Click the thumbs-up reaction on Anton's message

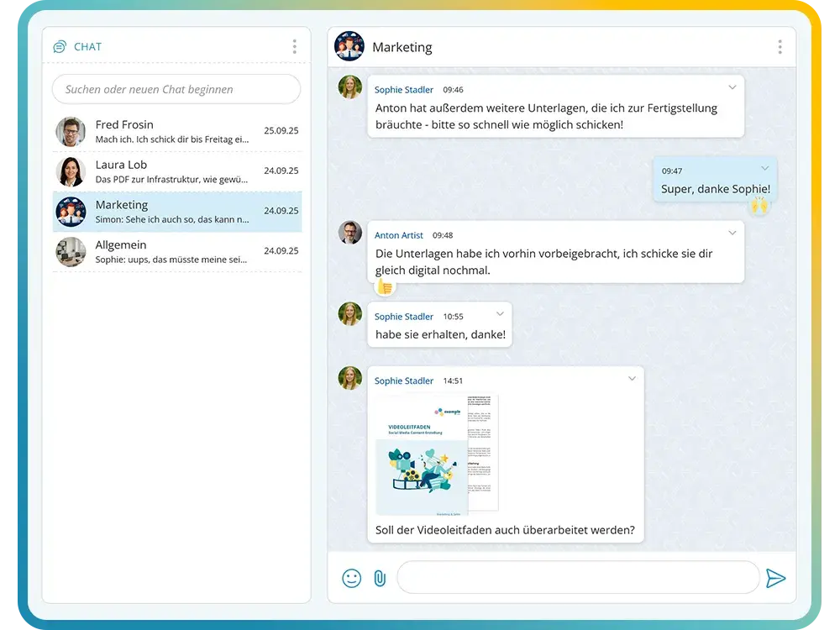tap(385, 287)
